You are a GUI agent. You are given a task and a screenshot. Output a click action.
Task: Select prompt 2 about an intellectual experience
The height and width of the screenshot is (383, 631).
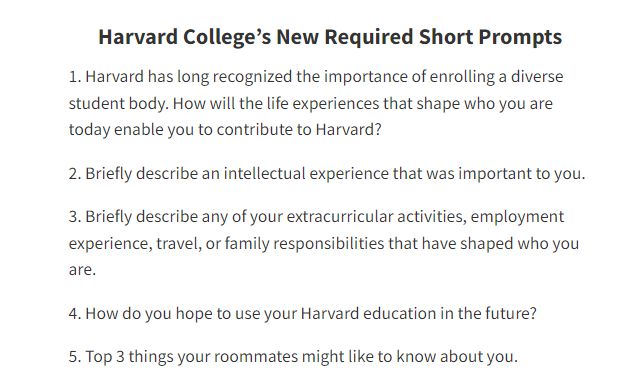(x=327, y=174)
